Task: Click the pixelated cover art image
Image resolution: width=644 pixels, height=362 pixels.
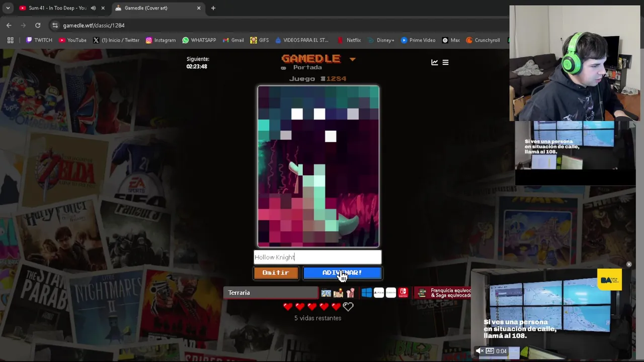Action: pos(318,166)
